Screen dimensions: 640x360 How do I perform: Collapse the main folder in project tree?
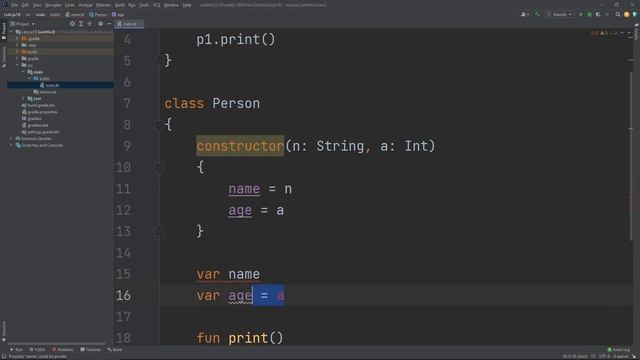(23, 72)
